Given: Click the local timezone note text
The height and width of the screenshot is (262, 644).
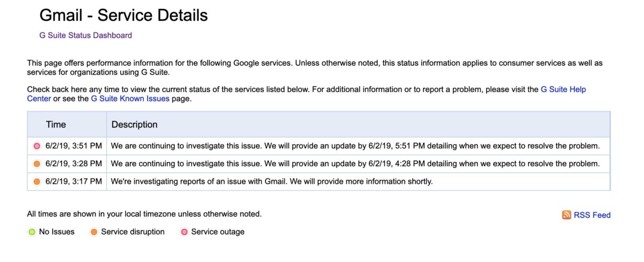Looking at the screenshot, I should point(144,214).
